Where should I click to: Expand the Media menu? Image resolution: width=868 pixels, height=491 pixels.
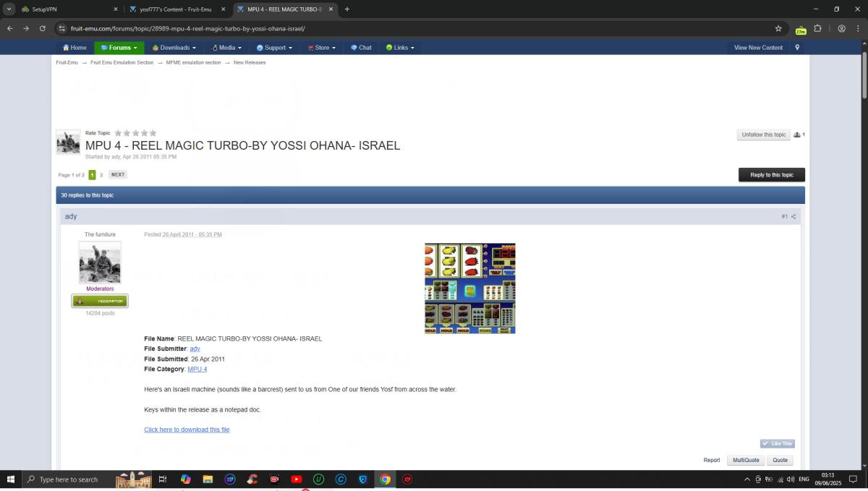click(226, 48)
